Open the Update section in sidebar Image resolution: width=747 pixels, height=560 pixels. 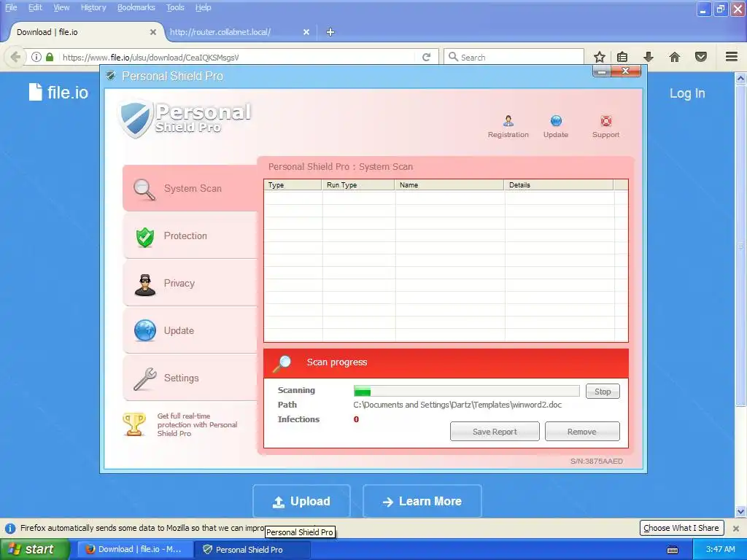(x=190, y=330)
